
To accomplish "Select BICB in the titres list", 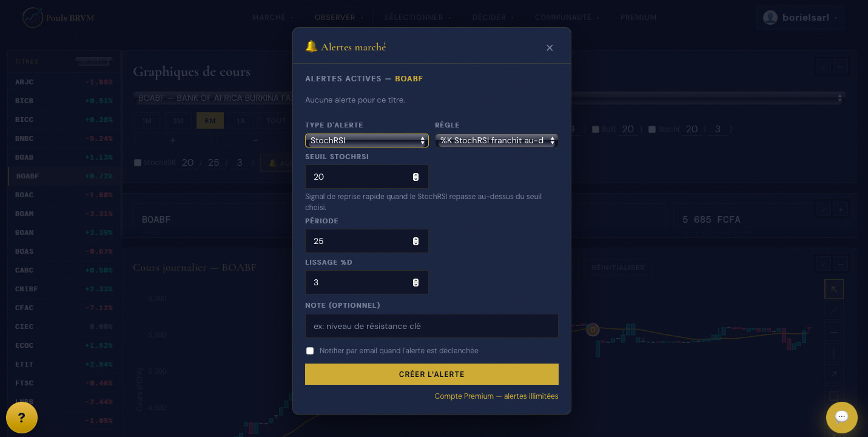I will coord(64,101).
